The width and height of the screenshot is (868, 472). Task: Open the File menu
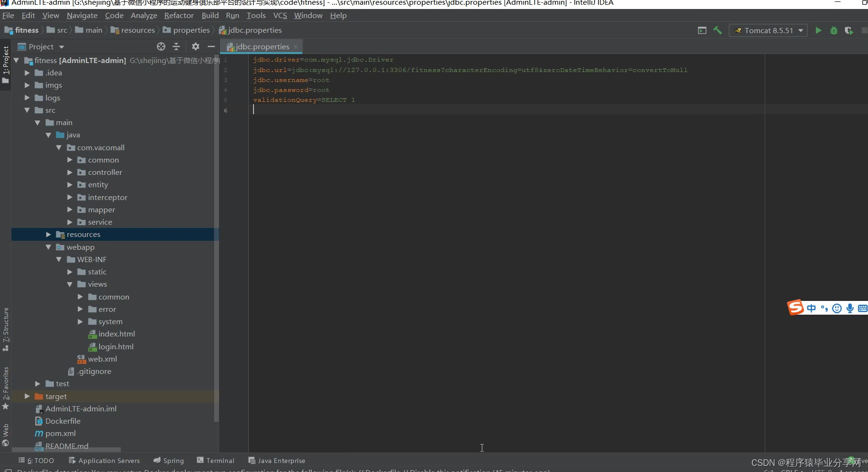click(8, 15)
